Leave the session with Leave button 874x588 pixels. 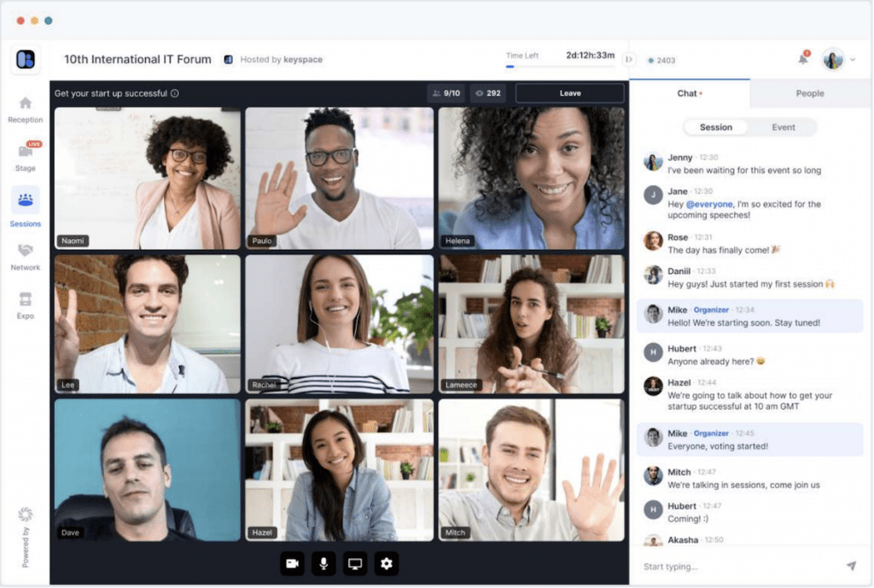point(569,93)
